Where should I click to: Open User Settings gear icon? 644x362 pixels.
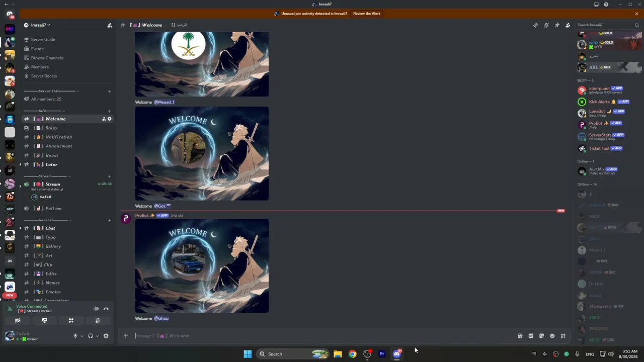point(106,336)
